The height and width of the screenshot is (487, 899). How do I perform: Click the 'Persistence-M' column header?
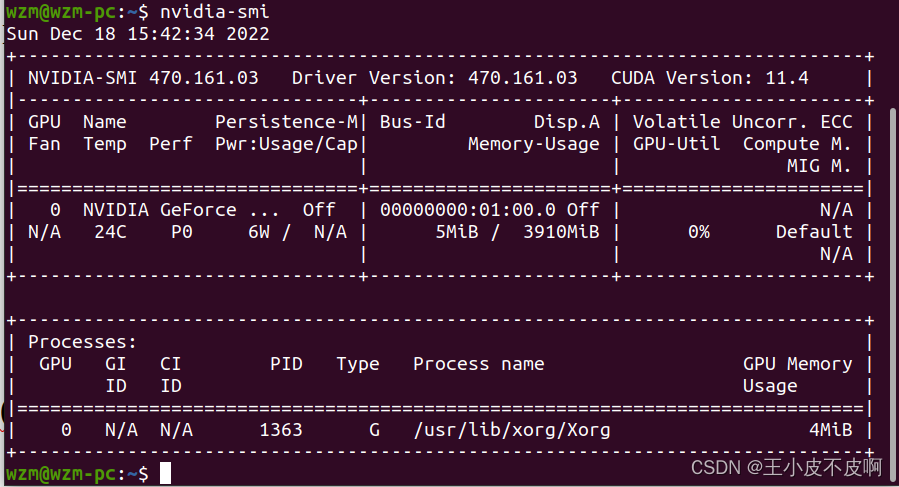point(287,122)
